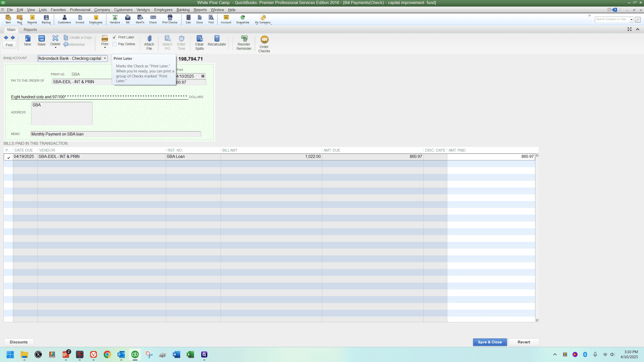Open the Discounts button
The height and width of the screenshot is (362, 644).
point(19,342)
